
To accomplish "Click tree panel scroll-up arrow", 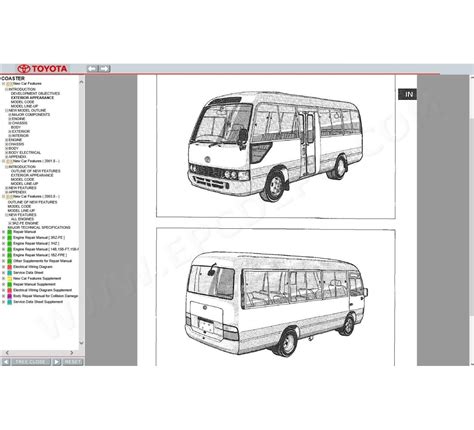I will (x=81, y=81).
